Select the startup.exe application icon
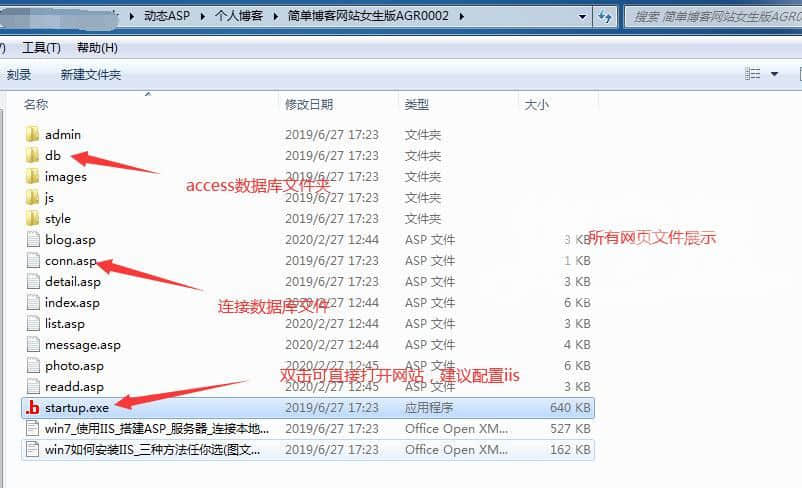The height and width of the screenshot is (488, 802). (31, 408)
